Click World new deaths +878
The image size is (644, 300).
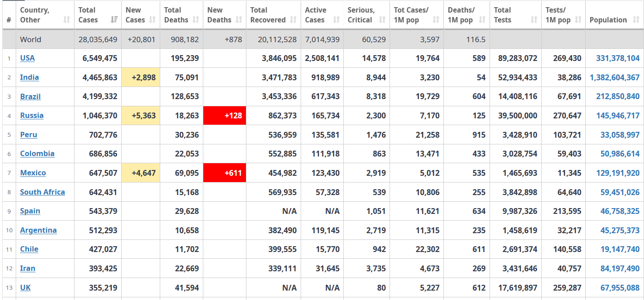(233, 39)
